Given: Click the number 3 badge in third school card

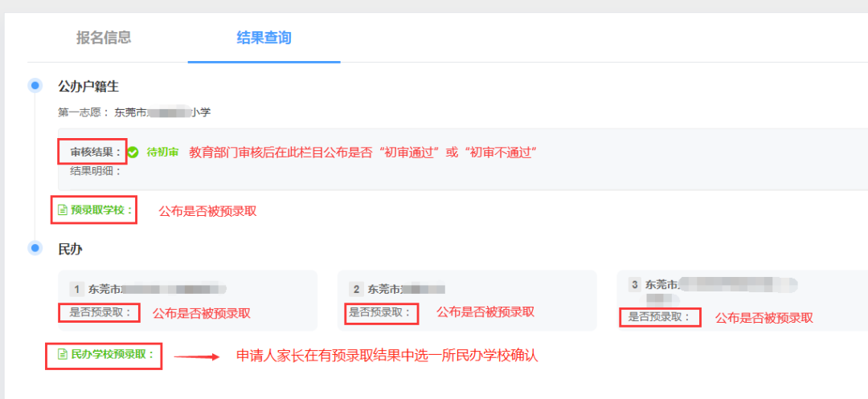Looking at the screenshot, I should point(635,284).
